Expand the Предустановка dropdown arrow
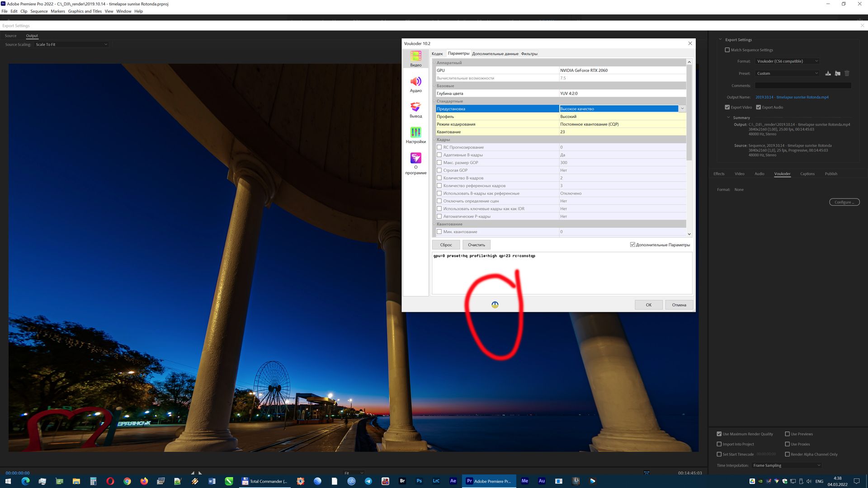Image resolution: width=868 pixels, height=488 pixels. (682, 109)
